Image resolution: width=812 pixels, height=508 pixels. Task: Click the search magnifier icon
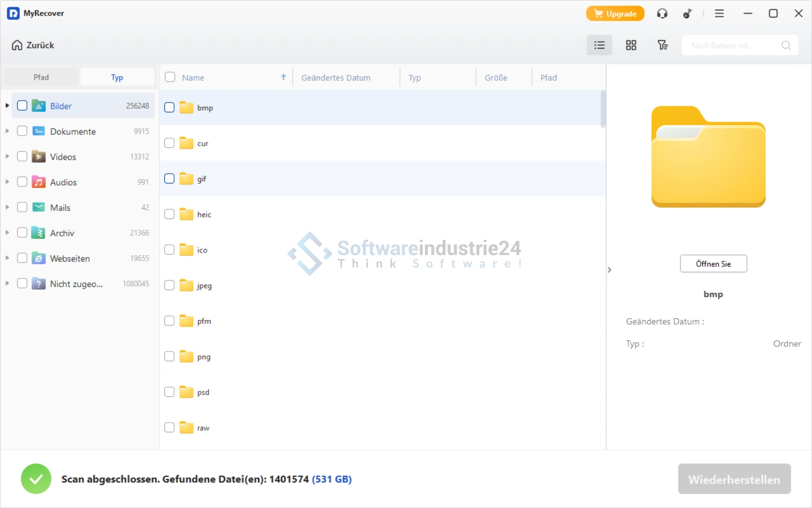pos(786,45)
